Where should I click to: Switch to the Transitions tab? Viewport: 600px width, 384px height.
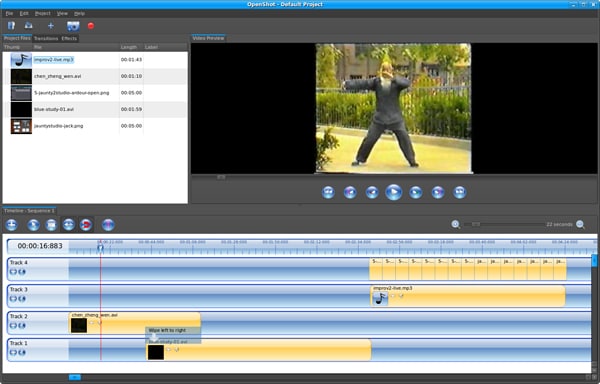coord(46,38)
